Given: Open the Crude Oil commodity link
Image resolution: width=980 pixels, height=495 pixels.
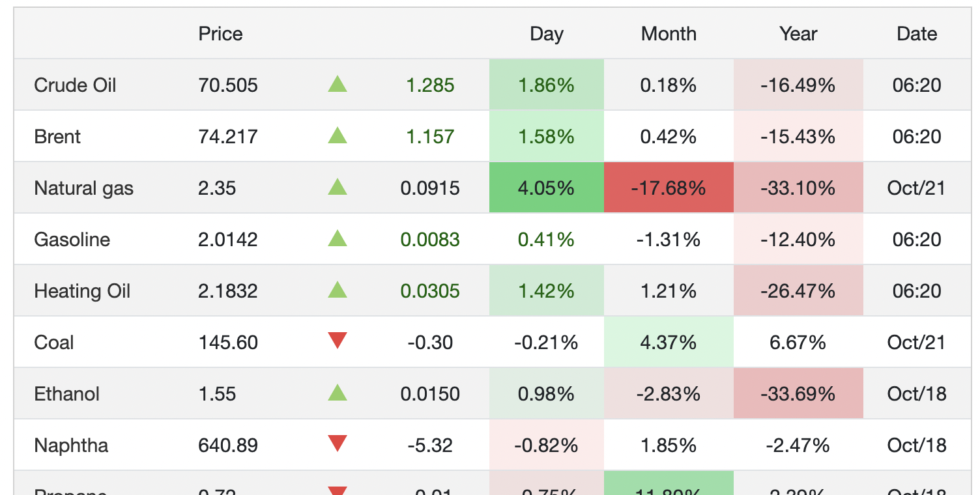Looking at the screenshot, I should (x=75, y=85).
